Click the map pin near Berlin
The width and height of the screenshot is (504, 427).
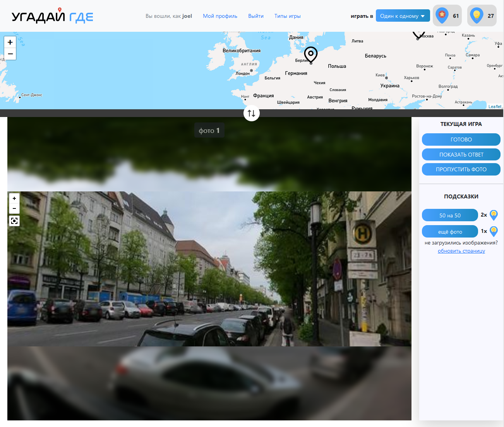coord(310,55)
